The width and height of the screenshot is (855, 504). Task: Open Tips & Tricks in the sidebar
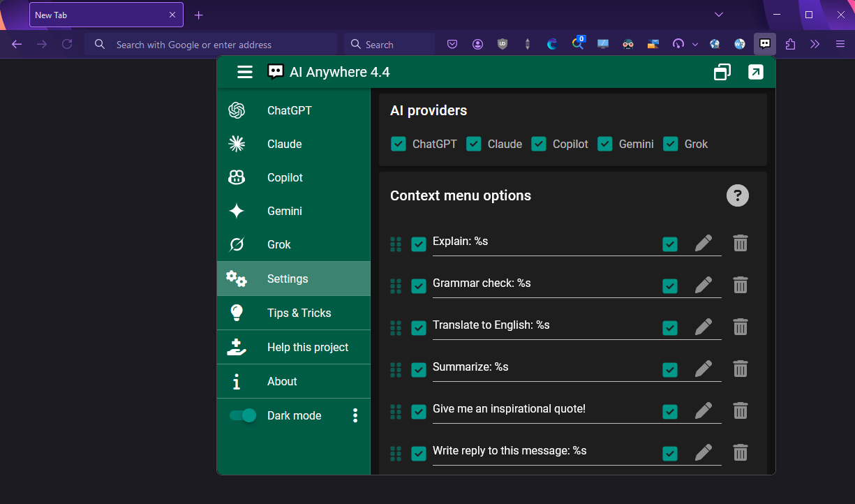pyautogui.click(x=294, y=313)
